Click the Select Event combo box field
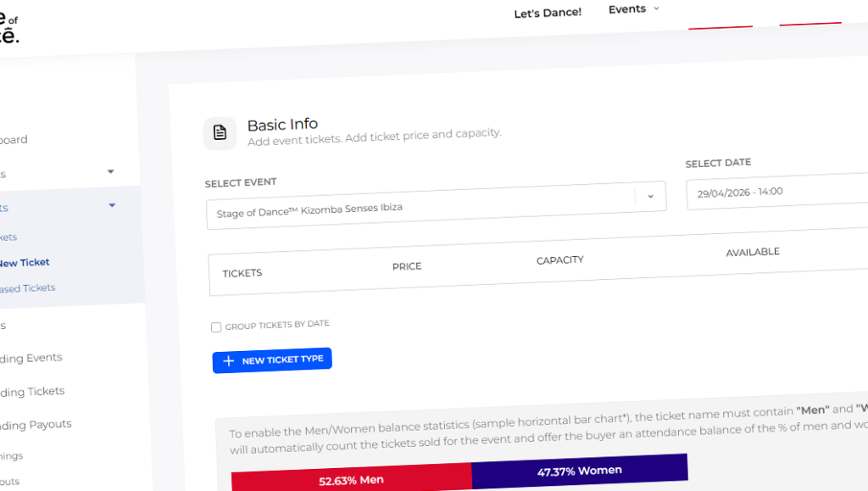 [420, 208]
